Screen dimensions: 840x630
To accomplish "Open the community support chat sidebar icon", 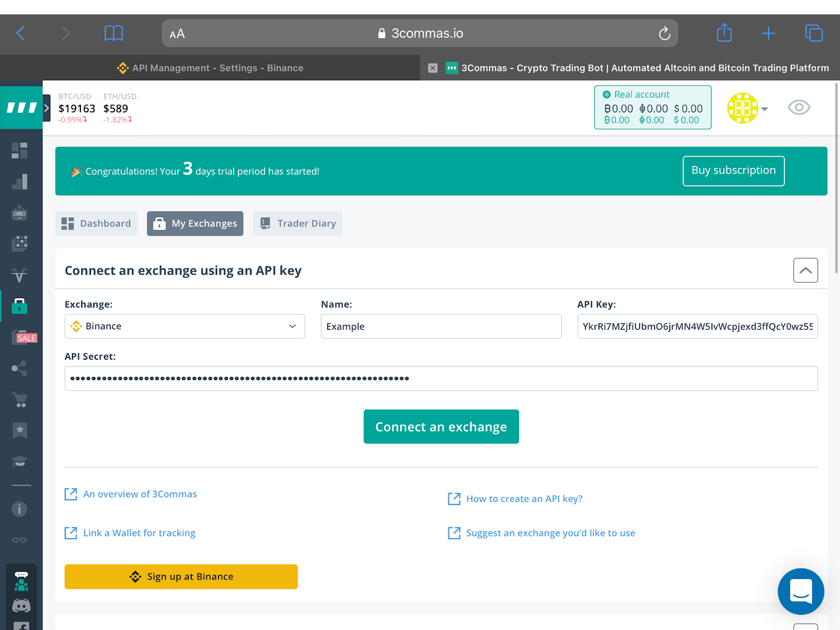I will click(x=21, y=581).
